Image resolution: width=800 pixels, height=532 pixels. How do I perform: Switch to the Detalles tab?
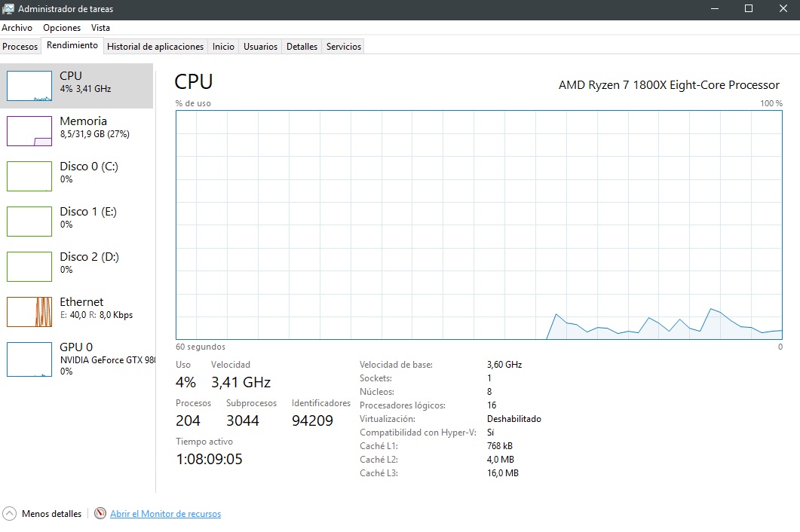pyautogui.click(x=302, y=47)
